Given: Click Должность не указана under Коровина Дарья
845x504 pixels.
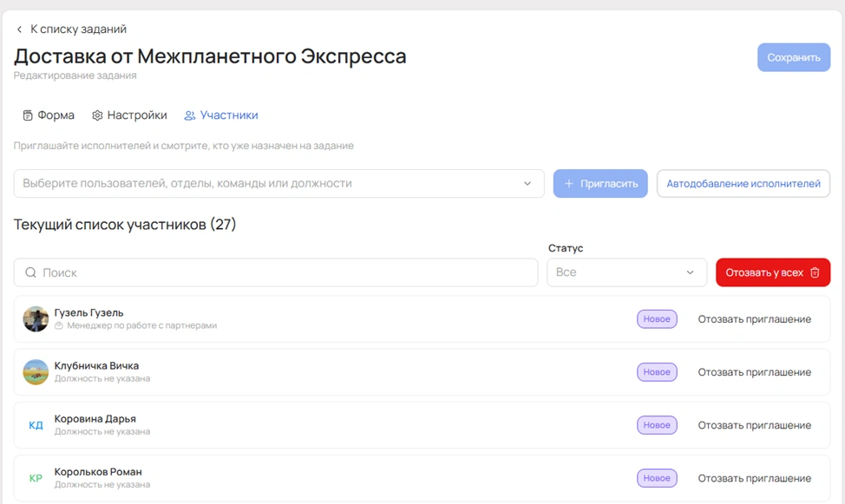Looking at the screenshot, I should tap(102, 432).
